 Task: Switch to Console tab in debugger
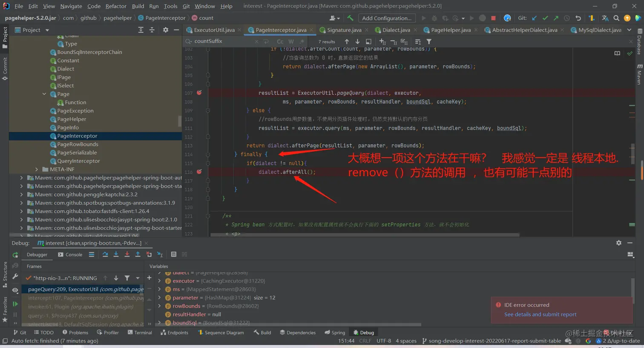click(x=70, y=254)
